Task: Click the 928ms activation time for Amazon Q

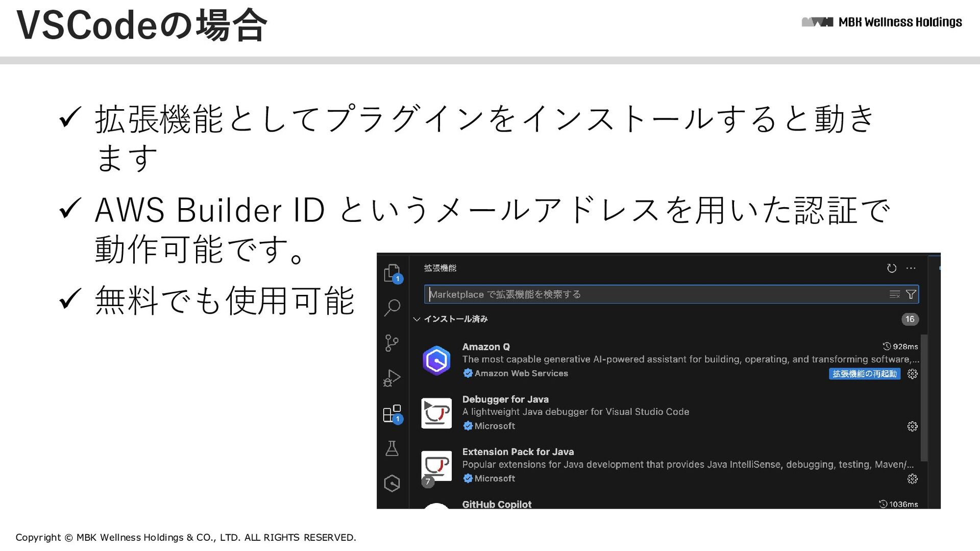Action: 900,347
